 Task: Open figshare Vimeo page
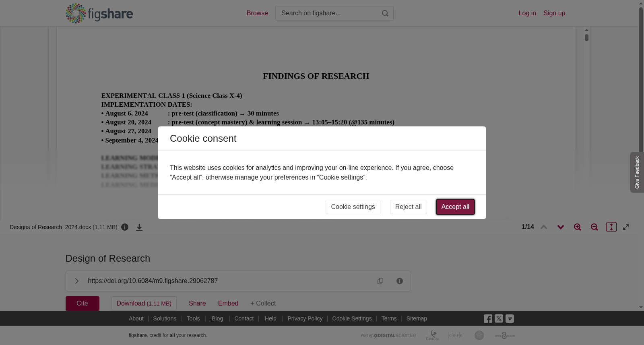click(510, 318)
